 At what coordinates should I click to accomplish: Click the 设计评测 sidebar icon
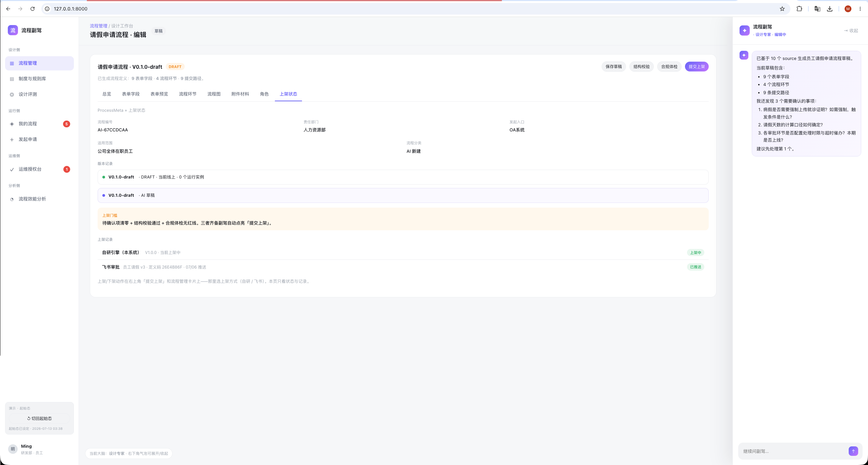click(x=12, y=94)
